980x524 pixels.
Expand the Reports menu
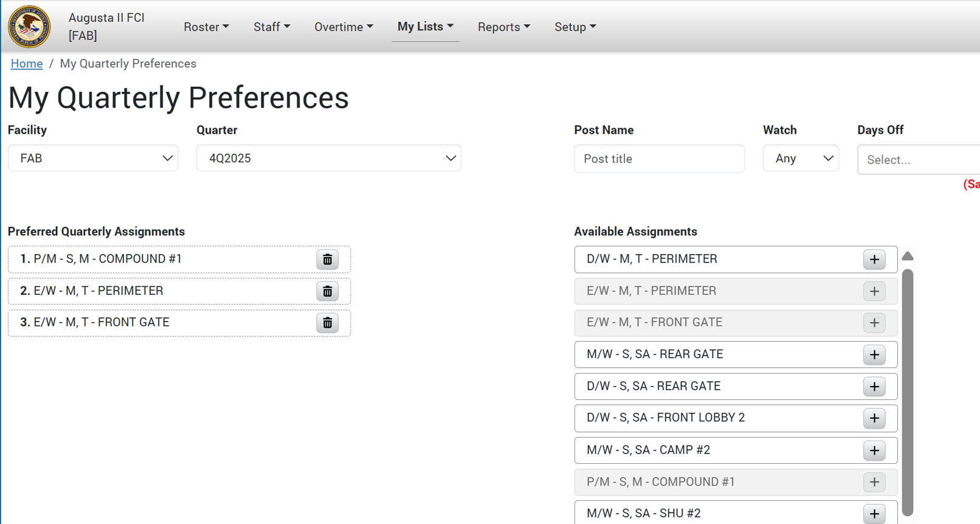tap(503, 27)
